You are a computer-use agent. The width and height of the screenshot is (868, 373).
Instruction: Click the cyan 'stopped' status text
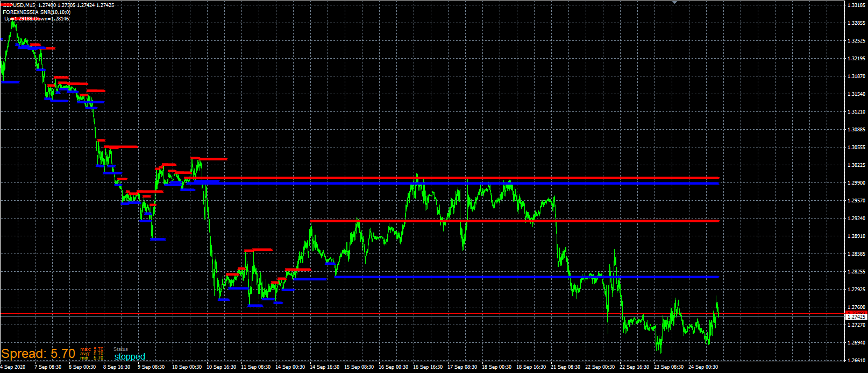130,356
